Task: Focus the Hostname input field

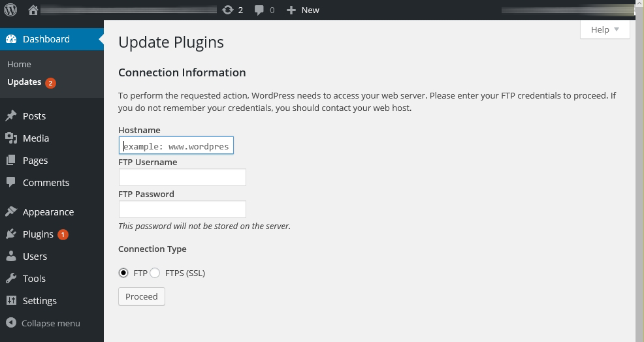Action: point(176,146)
